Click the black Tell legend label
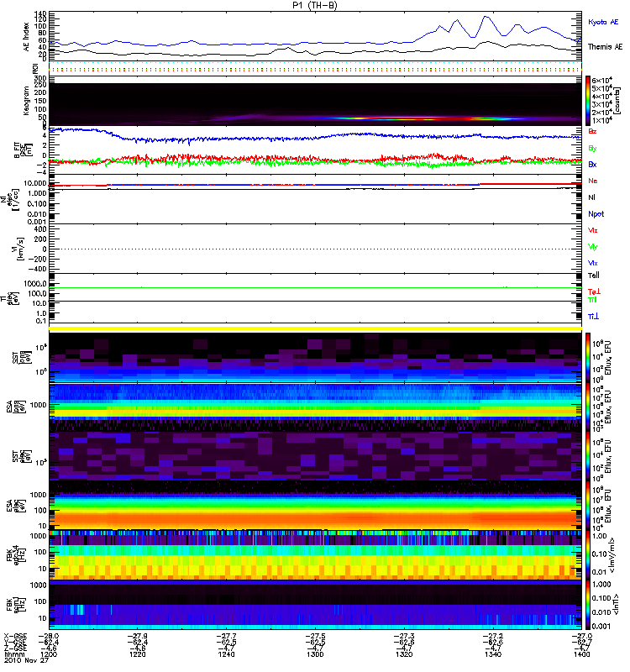Viewport: 630px width, 672px height. 594,276
